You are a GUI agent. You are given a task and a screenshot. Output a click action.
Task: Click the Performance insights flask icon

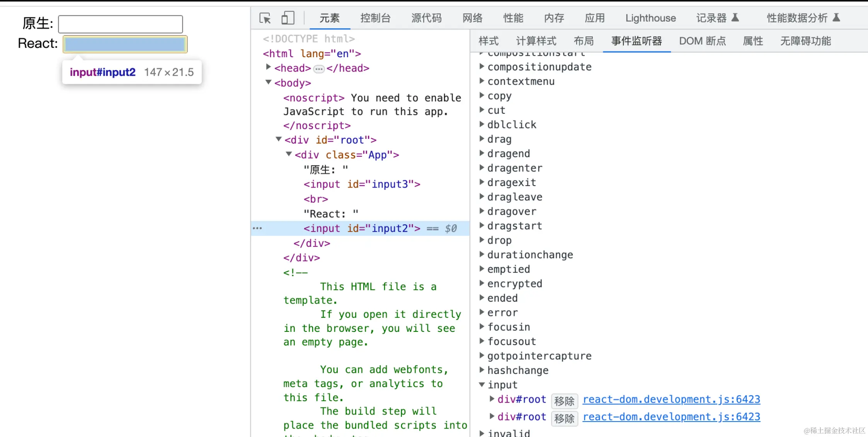[836, 17]
